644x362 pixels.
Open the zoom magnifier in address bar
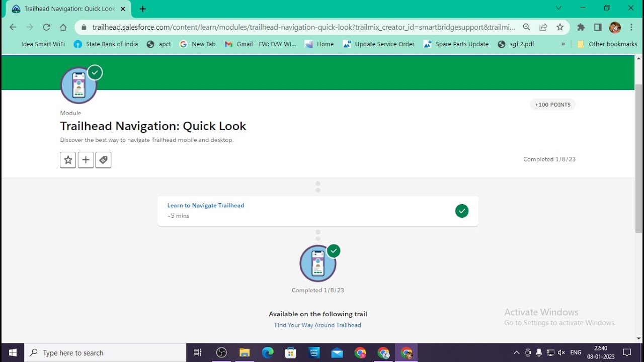click(526, 27)
